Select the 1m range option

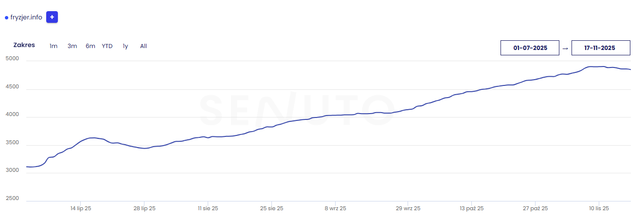point(54,46)
